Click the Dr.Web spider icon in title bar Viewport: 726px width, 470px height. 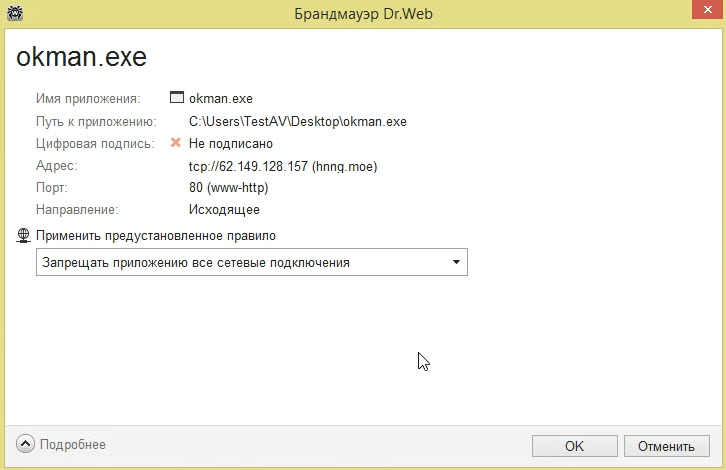(x=14, y=14)
